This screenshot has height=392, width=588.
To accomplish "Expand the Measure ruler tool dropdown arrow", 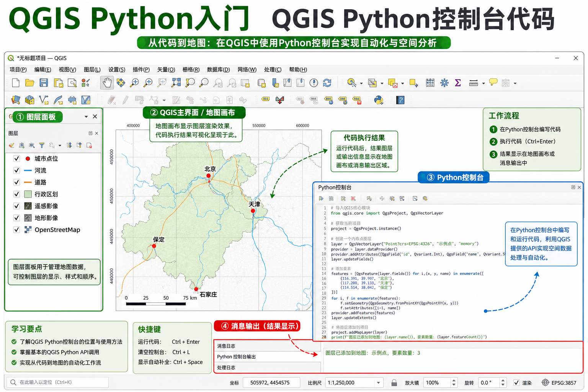I will coord(483,83).
